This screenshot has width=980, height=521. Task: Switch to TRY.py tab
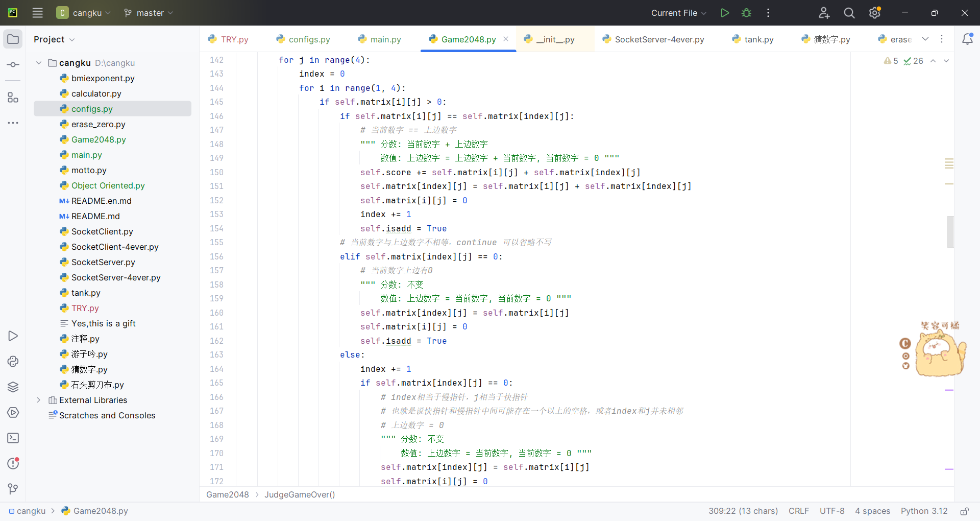228,39
